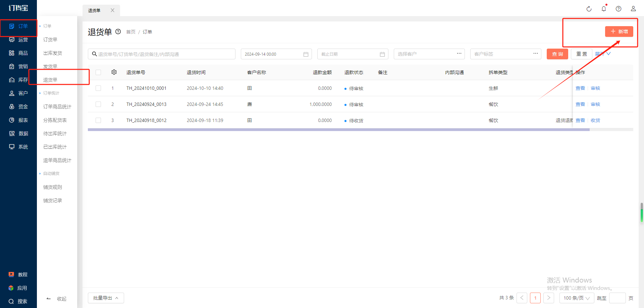Open the 报表 module in the sidebar
644x308 pixels.
(18, 120)
